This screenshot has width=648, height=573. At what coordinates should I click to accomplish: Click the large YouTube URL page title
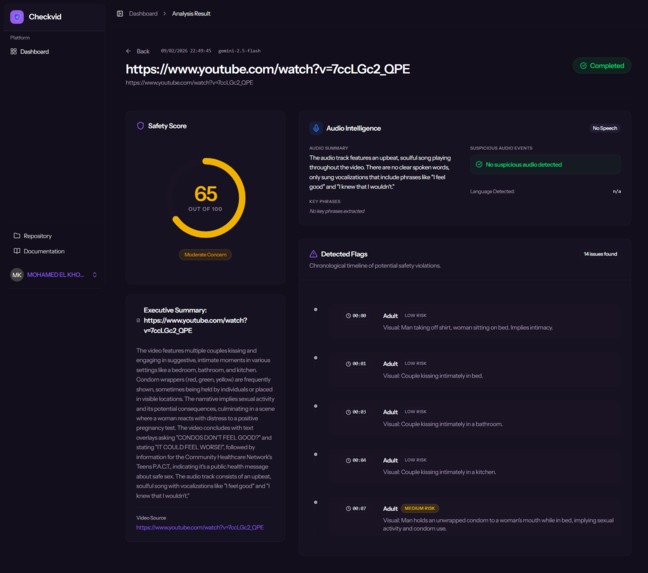[268, 69]
